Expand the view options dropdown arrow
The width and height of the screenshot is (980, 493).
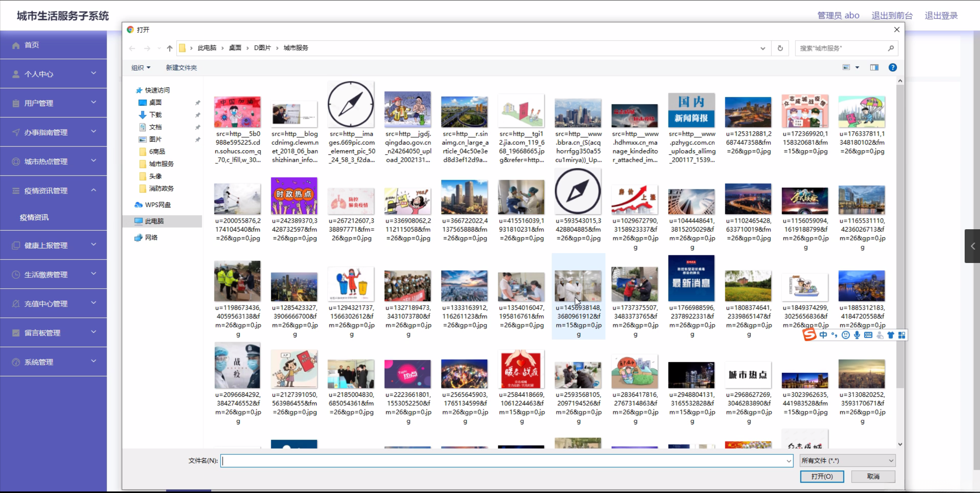coord(857,67)
